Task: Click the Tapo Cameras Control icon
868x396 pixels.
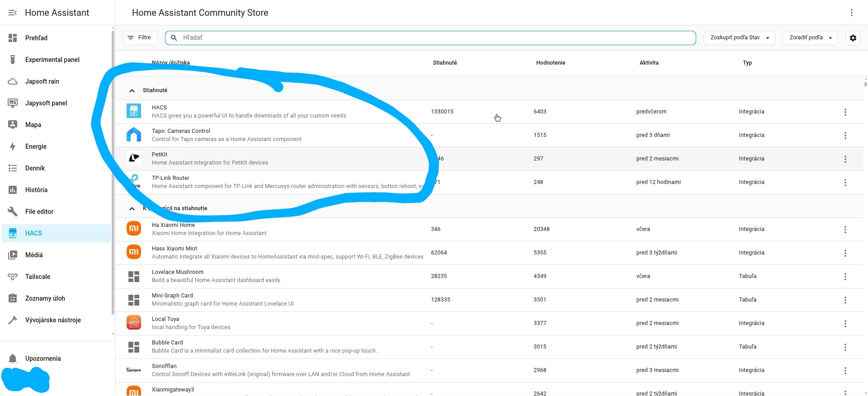Action: click(134, 135)
